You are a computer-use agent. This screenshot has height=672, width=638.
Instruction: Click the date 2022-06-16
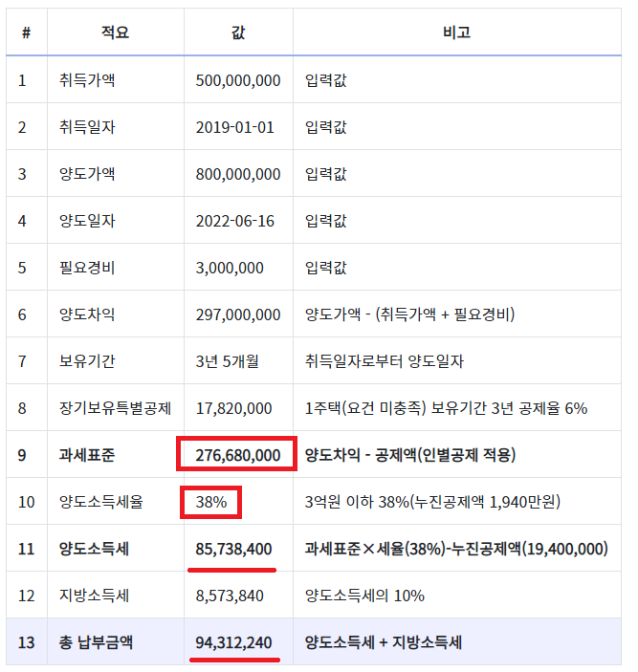tap(235, 221)
